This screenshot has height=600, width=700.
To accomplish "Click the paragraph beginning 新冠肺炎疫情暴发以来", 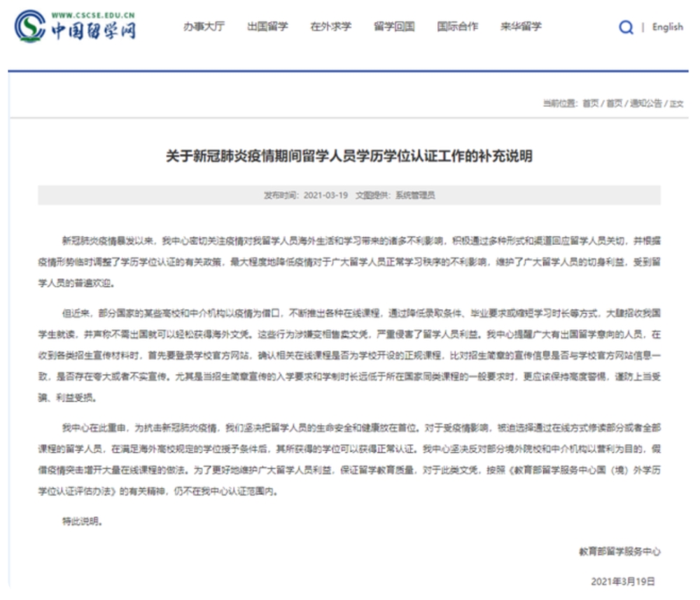I will [349, 262].
